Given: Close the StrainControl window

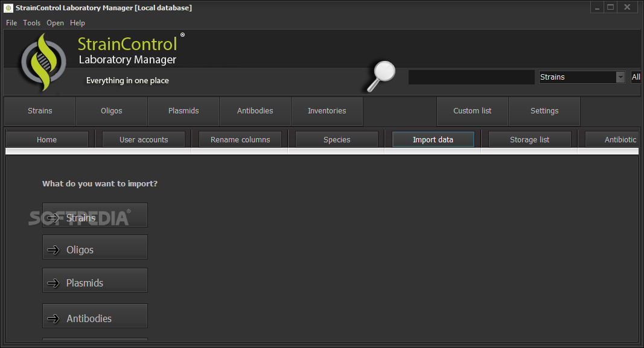Looking at the screenshot, I should pyautogui.click(x=627, y=7).
